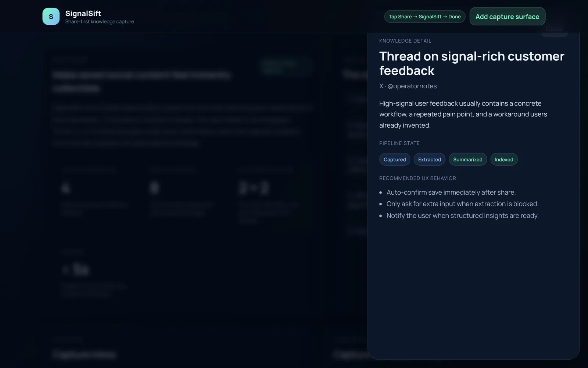Viewport: 588px width, 368px height.
Task: Click the panel heading 'Thread on signal-rich customer feedback'
Action: click(472, 63)
